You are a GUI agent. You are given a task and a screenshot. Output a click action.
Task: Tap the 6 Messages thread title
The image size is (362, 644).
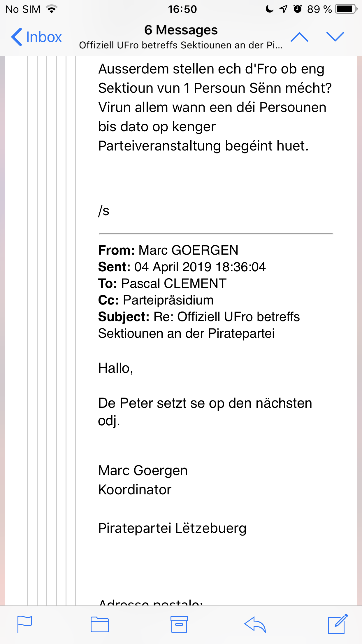pos(181,30)
